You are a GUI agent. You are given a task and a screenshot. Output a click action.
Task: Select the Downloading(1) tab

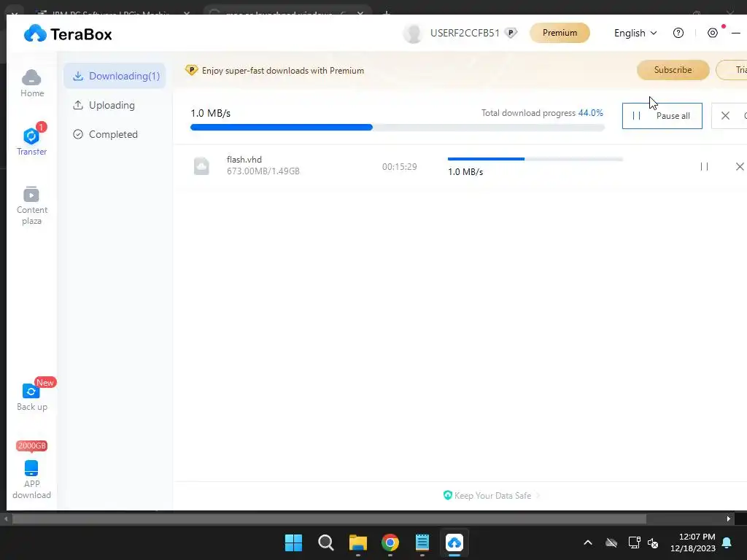115,76
